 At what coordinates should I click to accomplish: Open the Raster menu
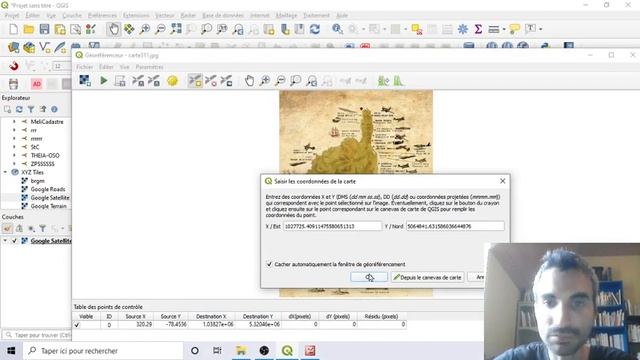click(x=188, y=15)
